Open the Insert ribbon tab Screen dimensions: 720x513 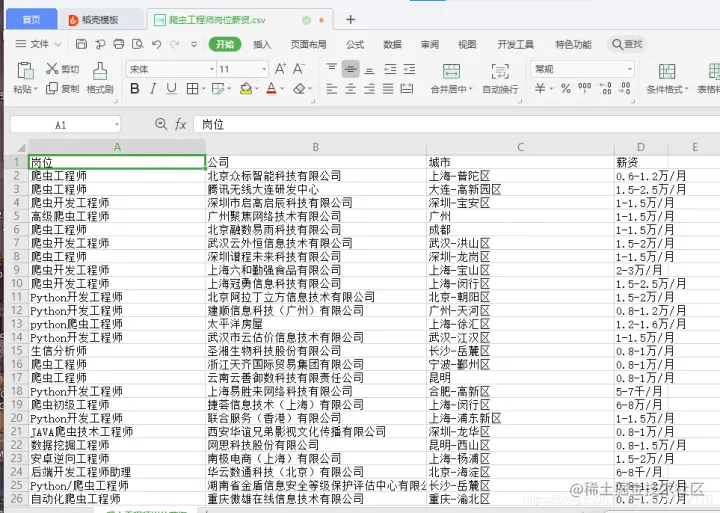click(x=262, y=44)
